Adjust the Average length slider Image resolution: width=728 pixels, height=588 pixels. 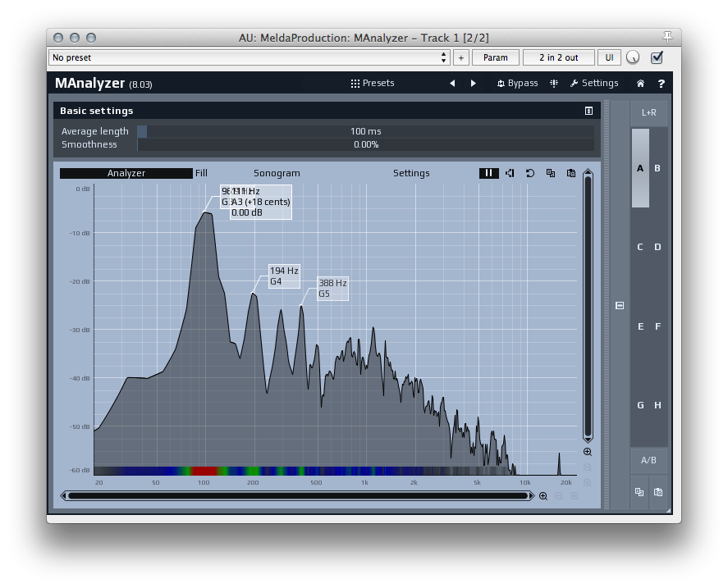pos(365,131)
